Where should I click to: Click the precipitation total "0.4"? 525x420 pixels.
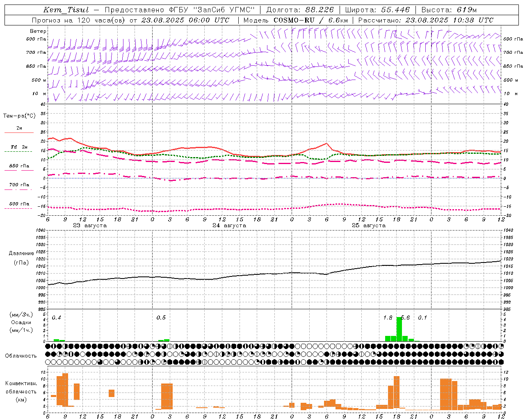click(57, 318)
